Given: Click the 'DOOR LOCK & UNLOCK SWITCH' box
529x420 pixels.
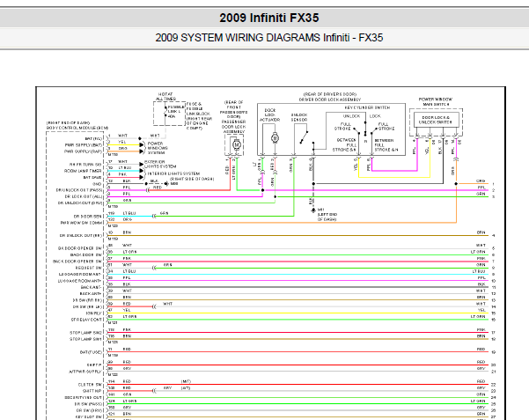Looking at the screenshot, I should (436, 120).
